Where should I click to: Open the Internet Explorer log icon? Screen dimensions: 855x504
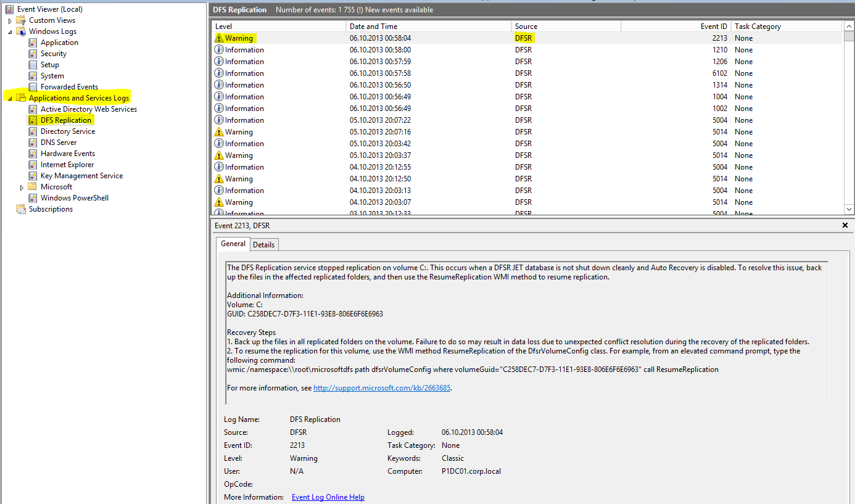click(x=33, y=165)
